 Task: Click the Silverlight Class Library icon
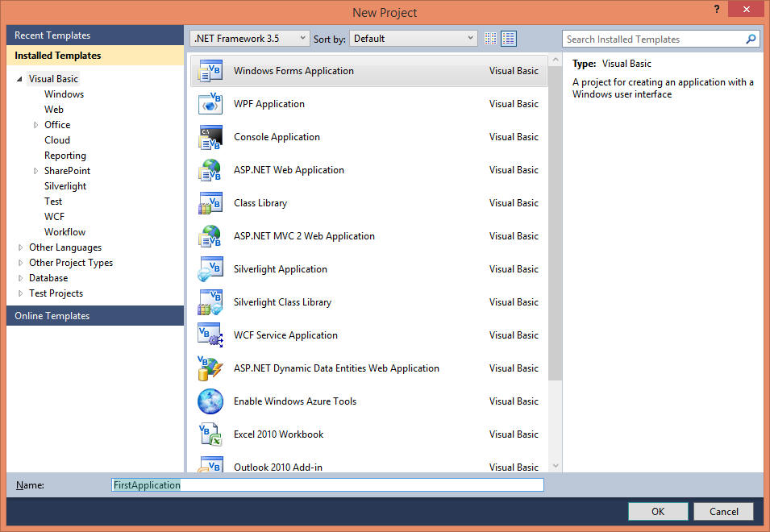coord(210,302)
